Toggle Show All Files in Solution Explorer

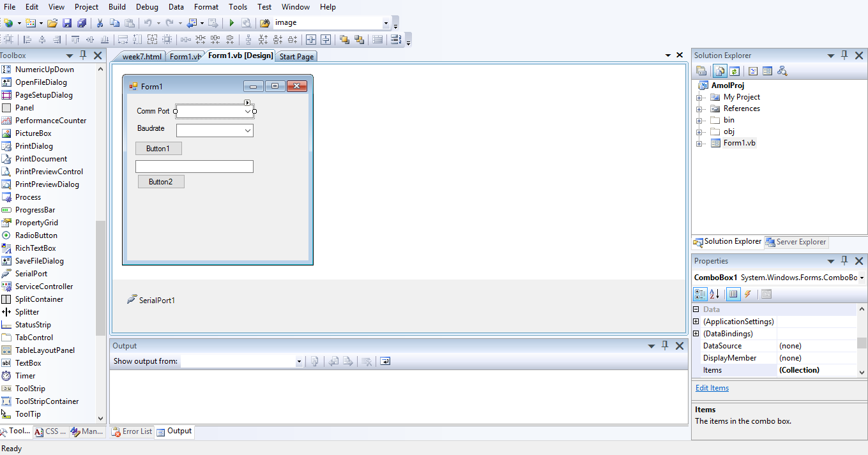[720, 71]
